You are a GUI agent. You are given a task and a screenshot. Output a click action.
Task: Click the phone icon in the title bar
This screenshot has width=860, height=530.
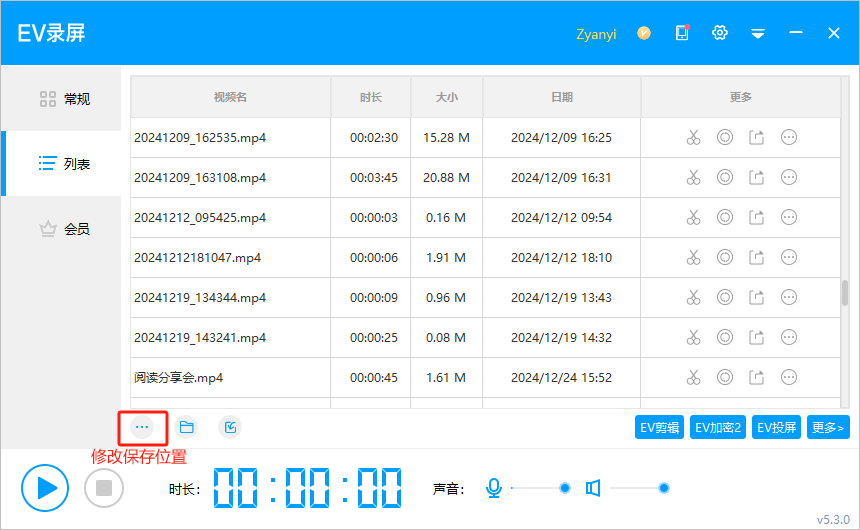pos(682,33)
